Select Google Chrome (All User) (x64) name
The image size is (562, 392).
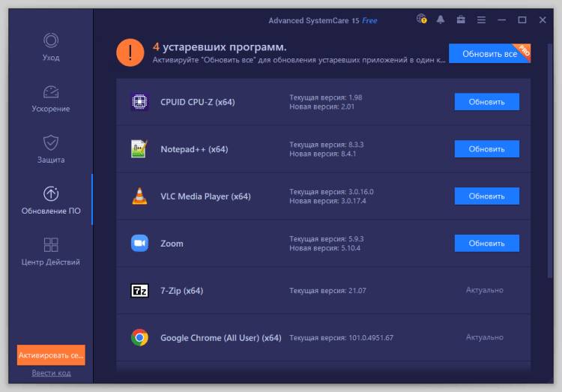click(221, 338)
